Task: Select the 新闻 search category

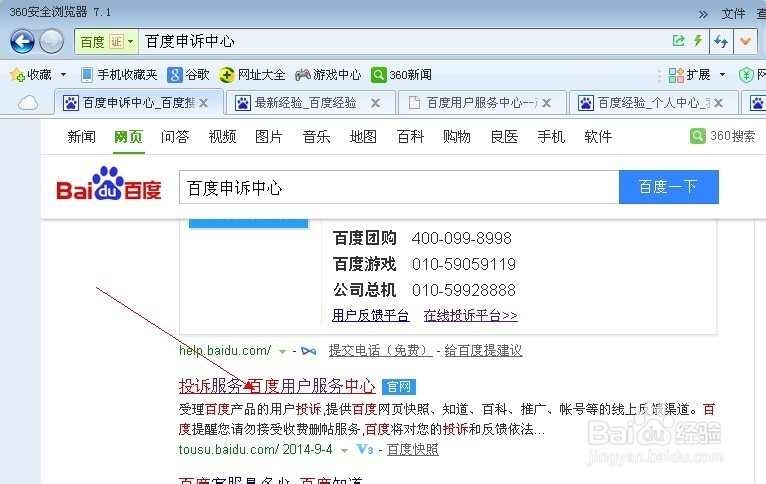Action: tap(82, 137)
